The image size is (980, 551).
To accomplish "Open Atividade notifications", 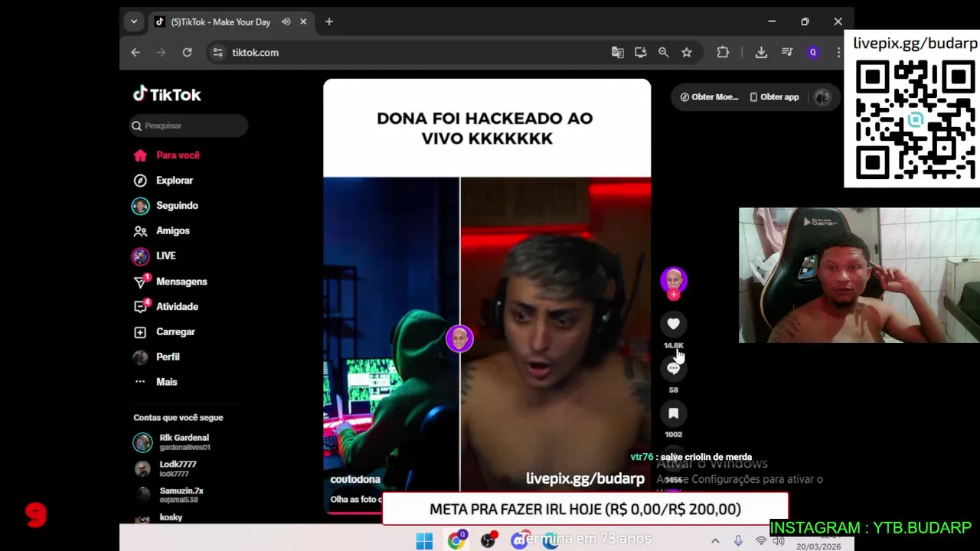I will (x=177, y=306).
